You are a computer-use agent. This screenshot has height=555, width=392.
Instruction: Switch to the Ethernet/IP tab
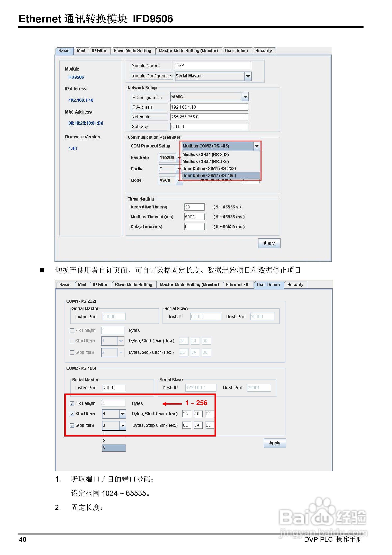click(x=238, y=285)
